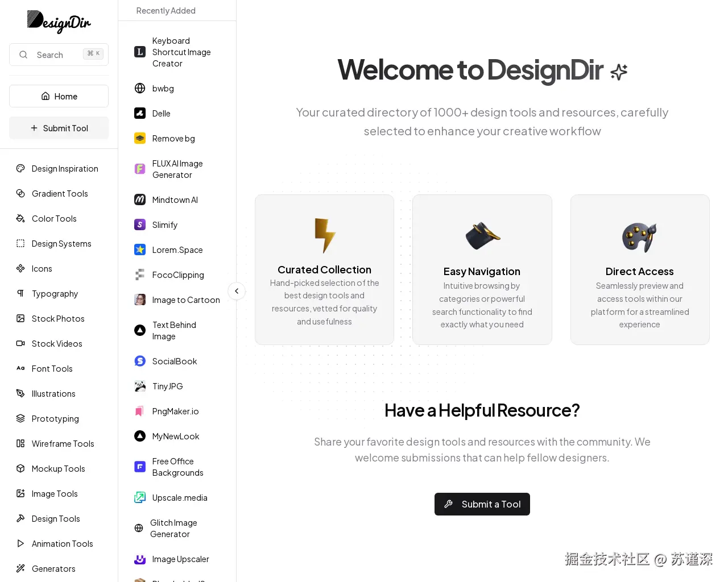
Task: Open Free Office Backgrounds link
Action: coord(177,467)
